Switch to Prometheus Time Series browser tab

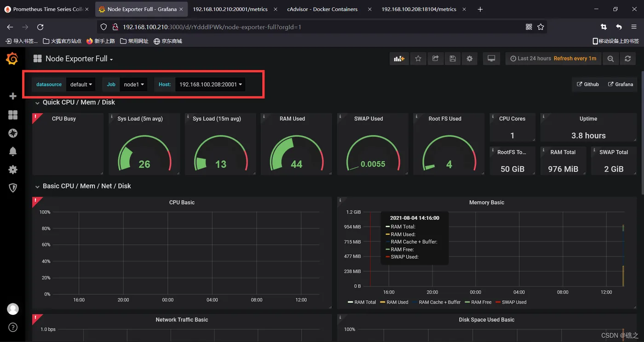[x=47, y=9]
